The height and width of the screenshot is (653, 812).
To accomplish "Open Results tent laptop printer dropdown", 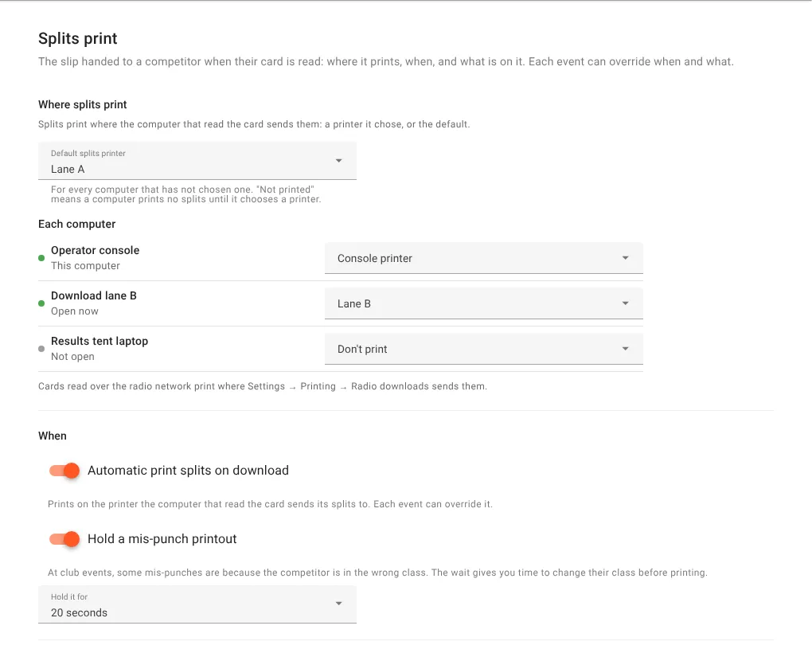I will 484,349.
